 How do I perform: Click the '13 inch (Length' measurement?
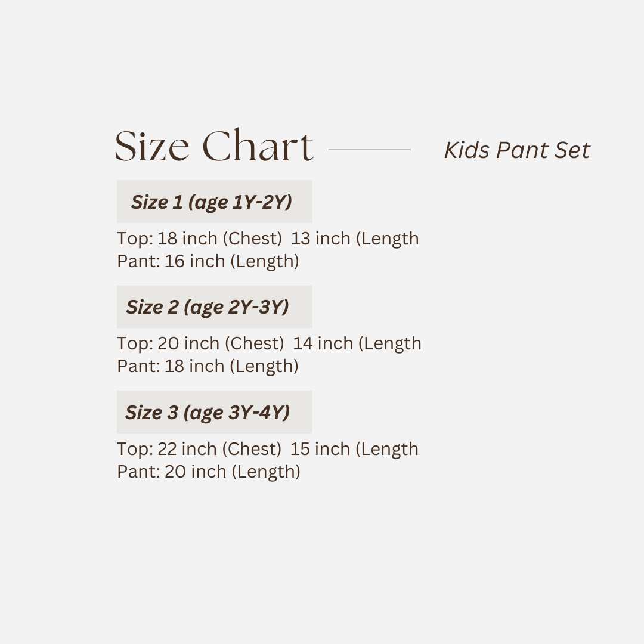coord(355,239)
